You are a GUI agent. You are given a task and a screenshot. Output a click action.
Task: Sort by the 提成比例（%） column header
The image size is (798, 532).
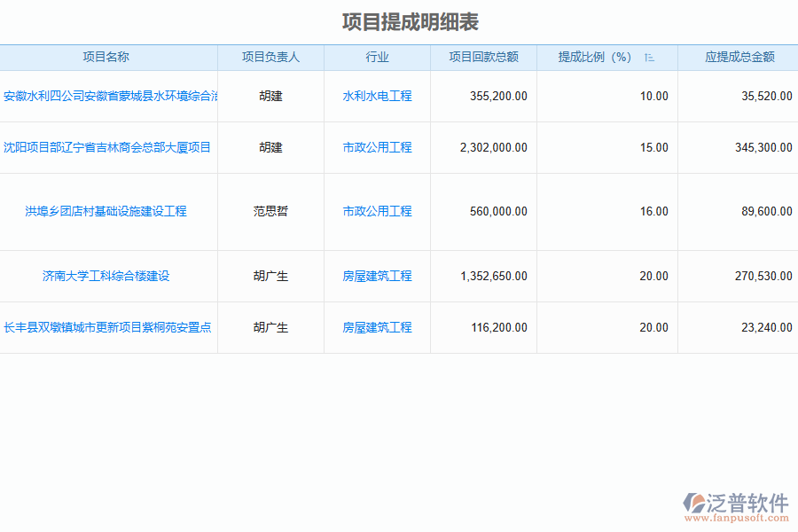click(595, 57)
